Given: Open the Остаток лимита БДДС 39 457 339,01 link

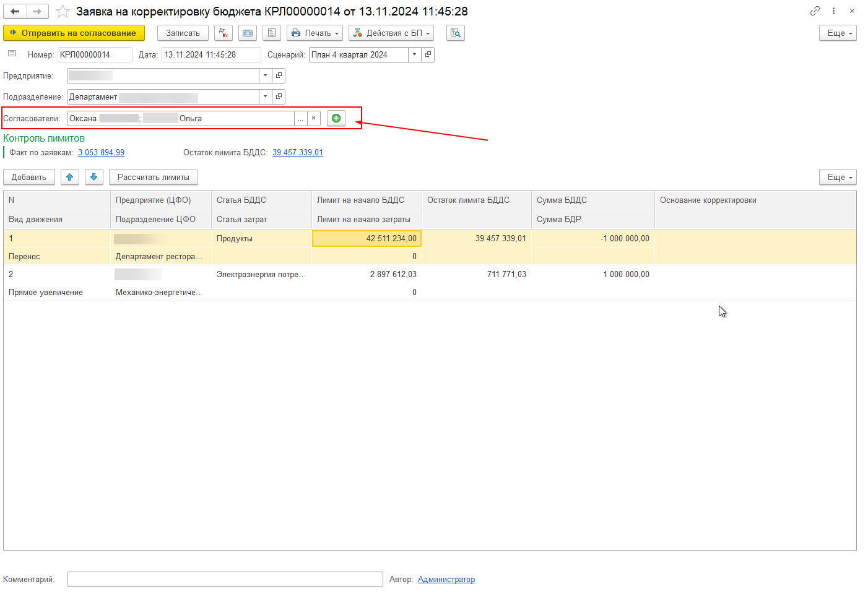Looking at the screenshot, I should click(298, 152).
